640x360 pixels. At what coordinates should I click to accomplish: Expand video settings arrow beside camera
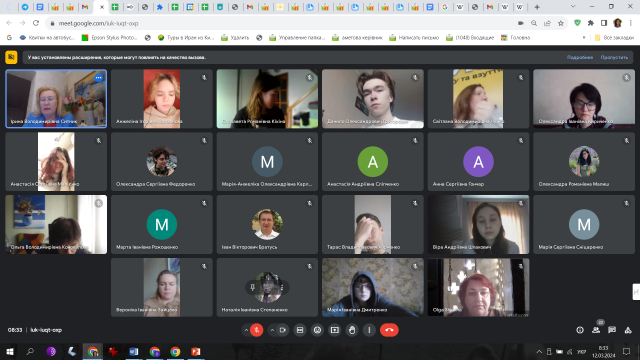point(272,330)
